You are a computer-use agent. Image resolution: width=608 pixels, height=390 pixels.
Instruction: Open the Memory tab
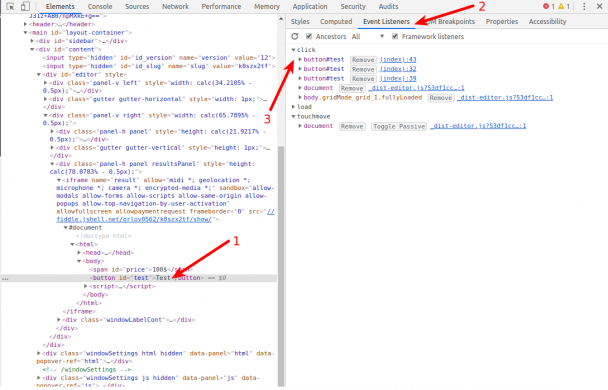click(267, 6)
